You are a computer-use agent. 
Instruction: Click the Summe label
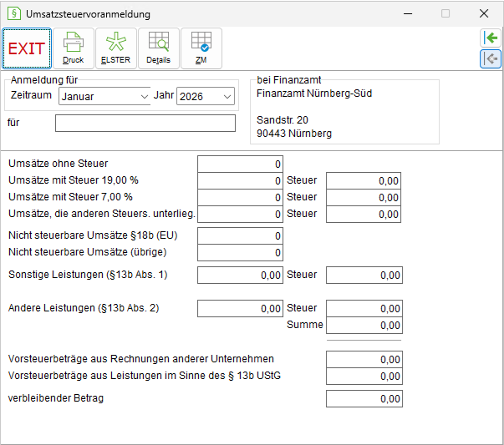(x=305, y=325)
